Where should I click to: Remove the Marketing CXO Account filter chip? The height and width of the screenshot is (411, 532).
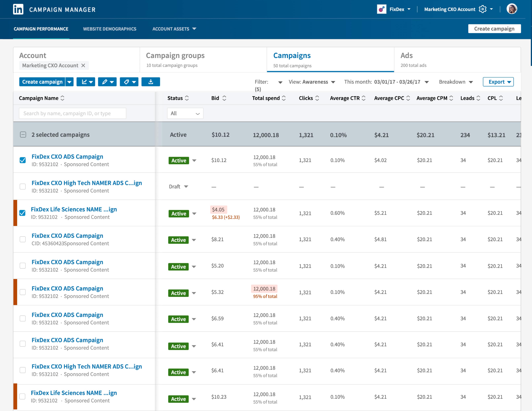[83, 65]
